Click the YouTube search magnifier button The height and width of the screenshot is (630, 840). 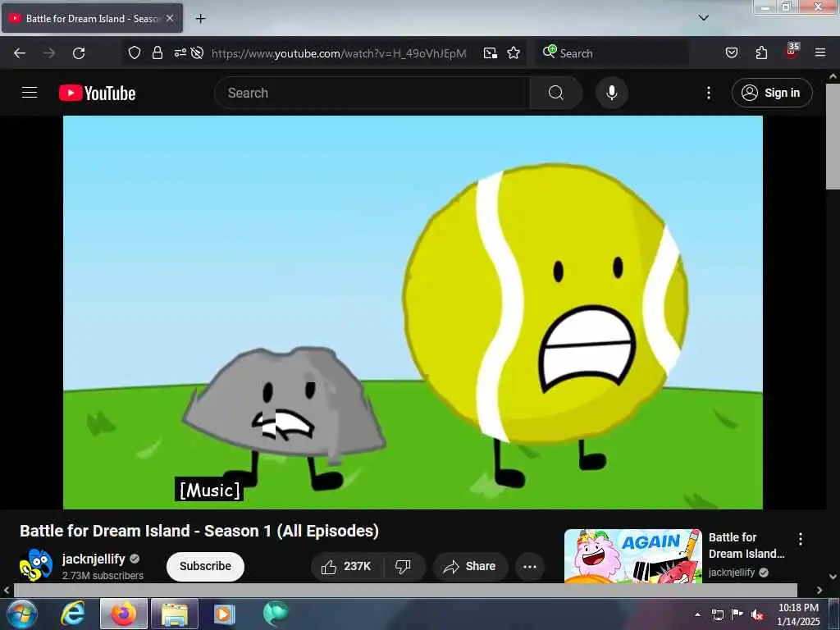tap(556, 93)
